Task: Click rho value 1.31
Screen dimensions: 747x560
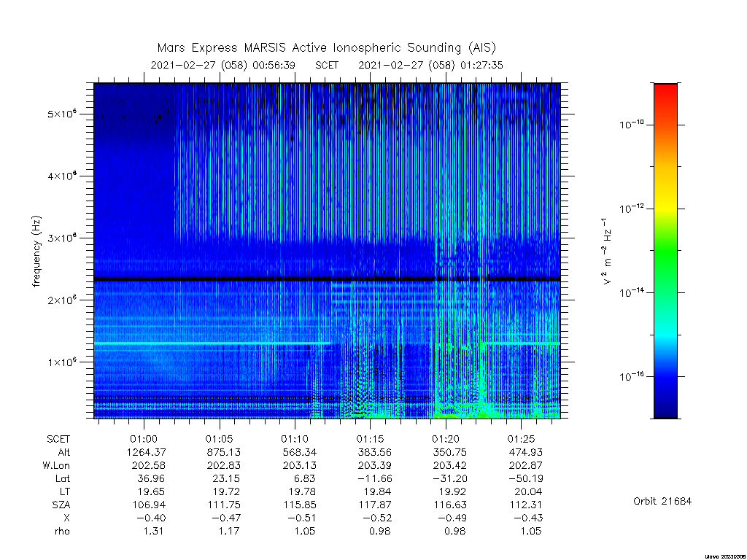Action: coord(153,531)
